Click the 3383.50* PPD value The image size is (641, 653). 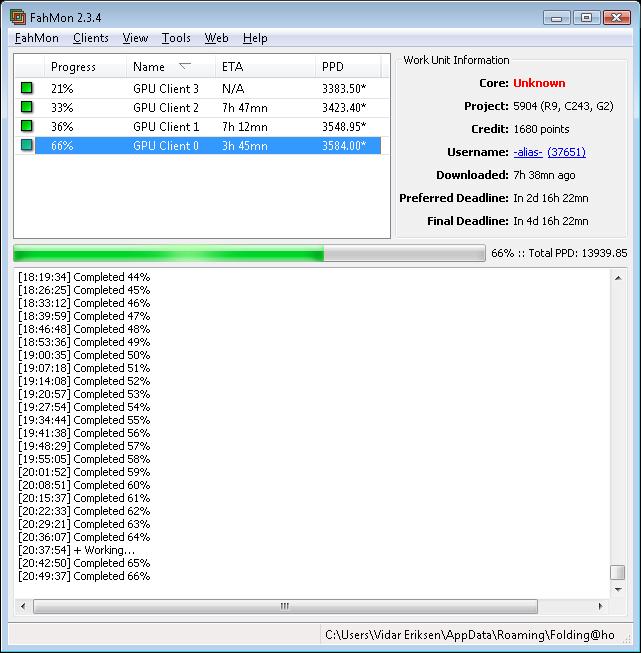click(x=344, y=89)
